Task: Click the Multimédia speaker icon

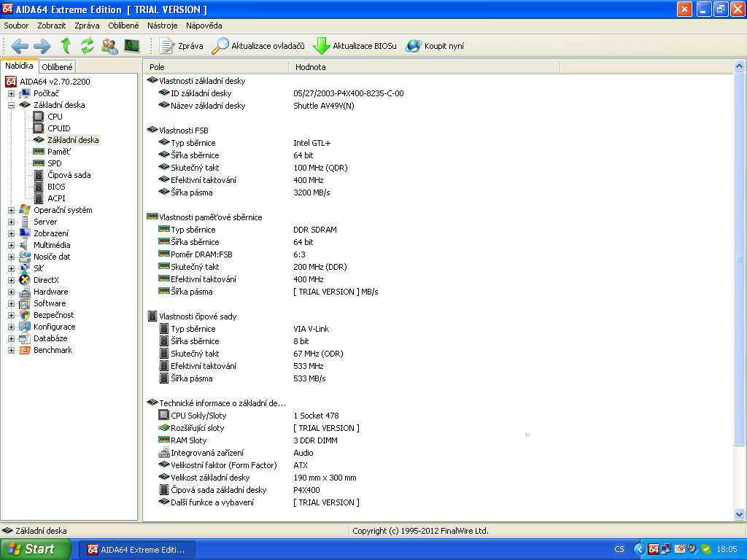Action: pos(25,245)
